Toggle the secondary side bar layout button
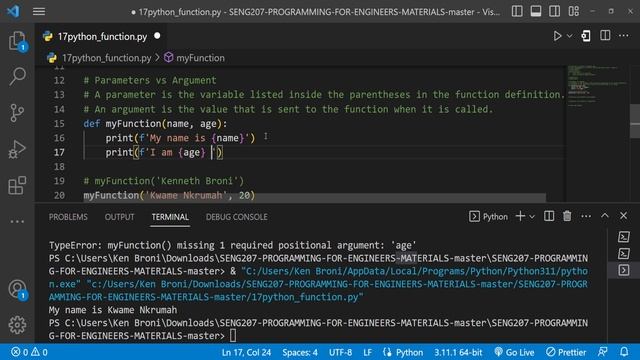This screenshot has height=360, width=640. pyautogui.click(x=554, y=11)
